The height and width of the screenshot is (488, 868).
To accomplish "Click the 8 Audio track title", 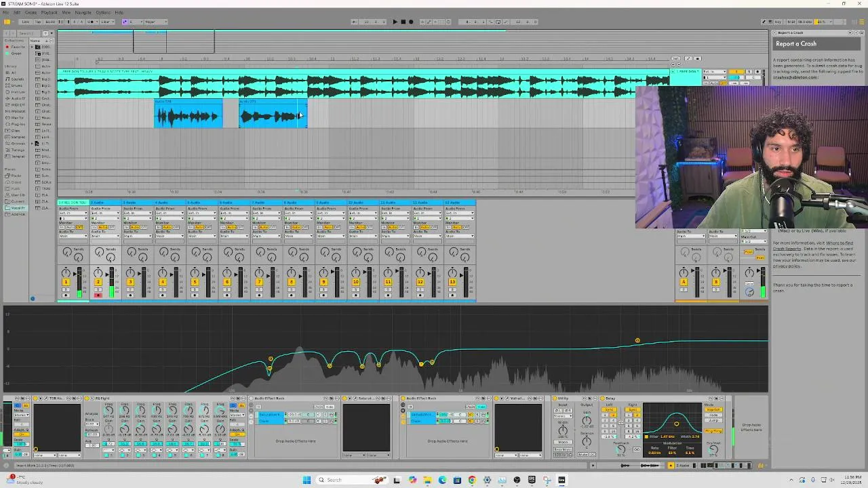I will 299,203.
